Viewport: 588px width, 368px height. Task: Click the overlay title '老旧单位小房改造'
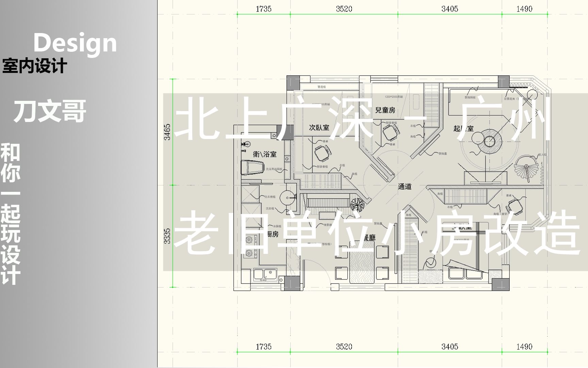coord(377,233)
